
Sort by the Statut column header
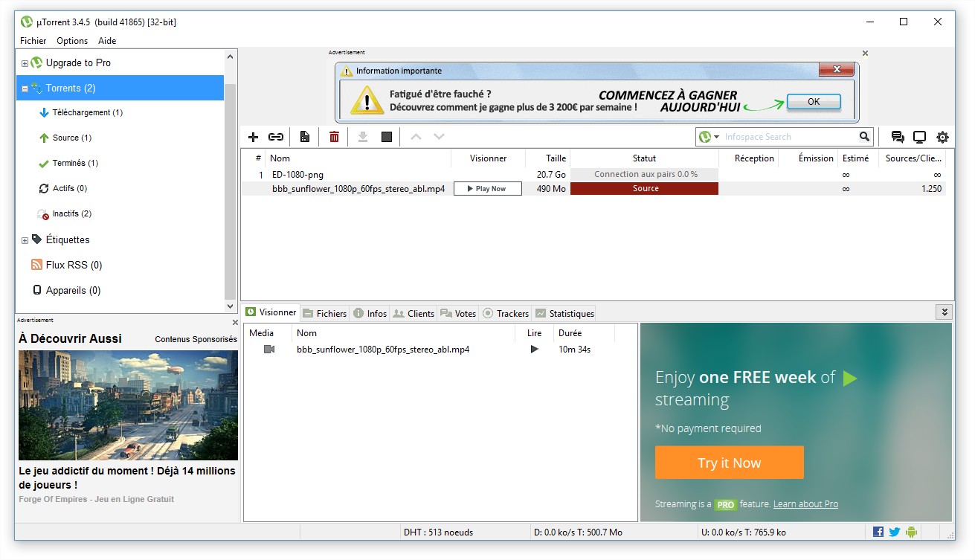tap(645, 158)
